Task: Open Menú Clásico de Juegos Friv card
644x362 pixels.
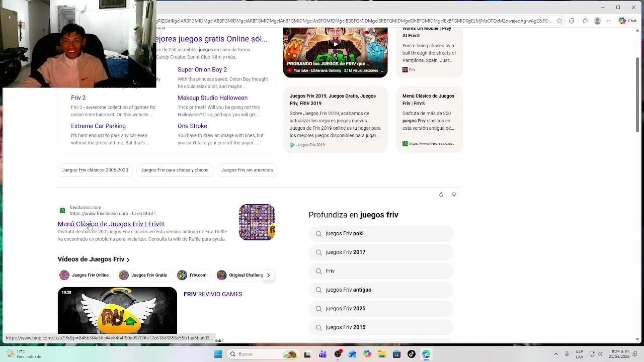Action: click(429, 120)
